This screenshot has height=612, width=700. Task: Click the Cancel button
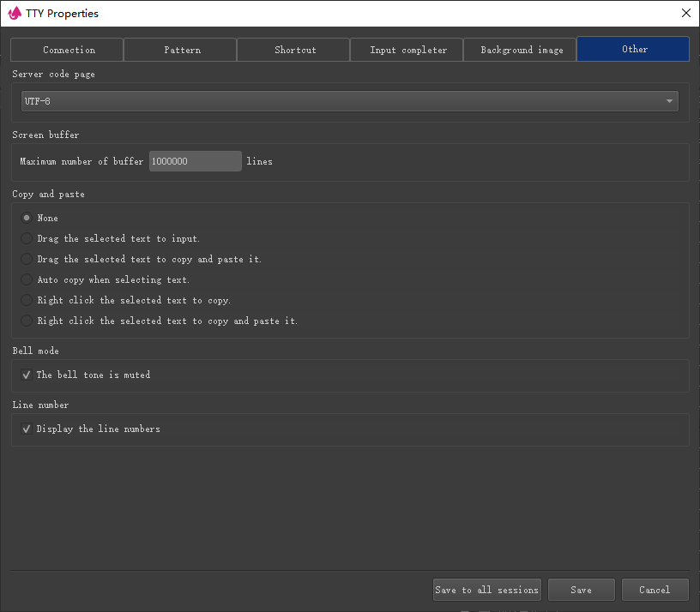tap(655, 590)
